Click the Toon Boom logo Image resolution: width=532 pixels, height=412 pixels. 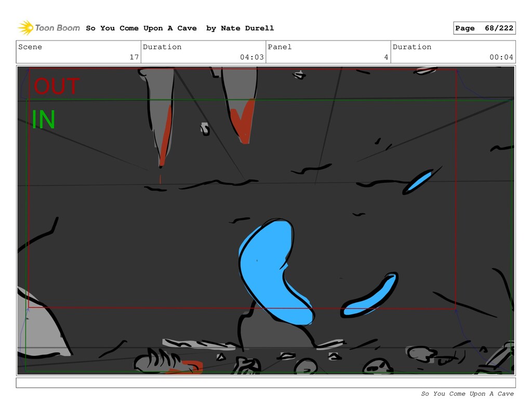(x=49, y=28)
